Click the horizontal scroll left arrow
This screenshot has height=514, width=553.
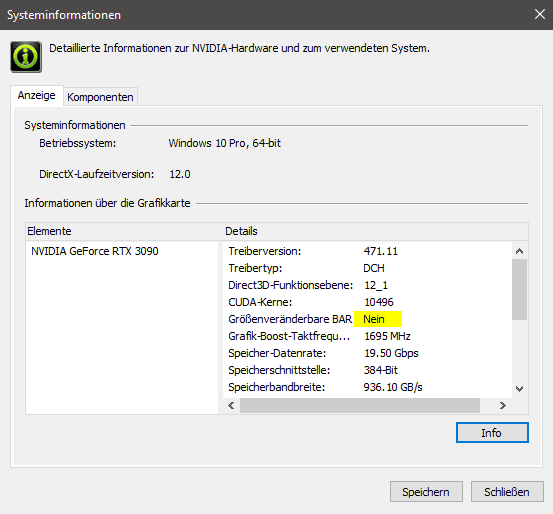tap(231, 406)
